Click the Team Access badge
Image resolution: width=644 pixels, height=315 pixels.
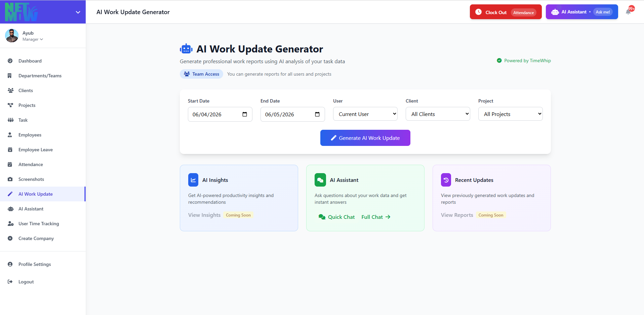(201, 74)
